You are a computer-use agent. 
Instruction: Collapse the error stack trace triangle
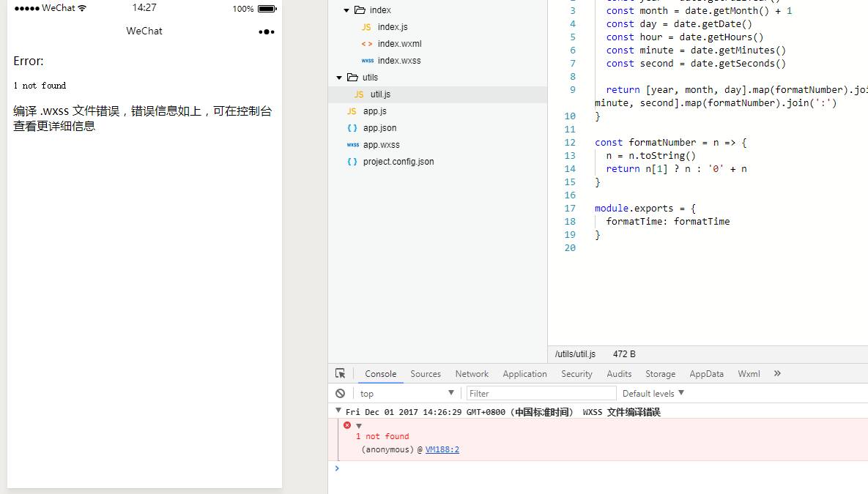(359, 426)
